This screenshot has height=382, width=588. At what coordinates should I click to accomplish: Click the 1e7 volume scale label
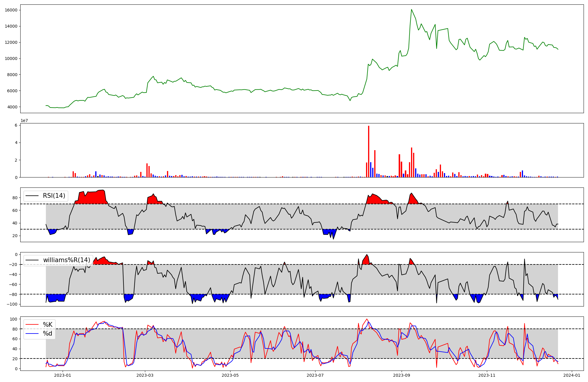(x=24, y=120)
